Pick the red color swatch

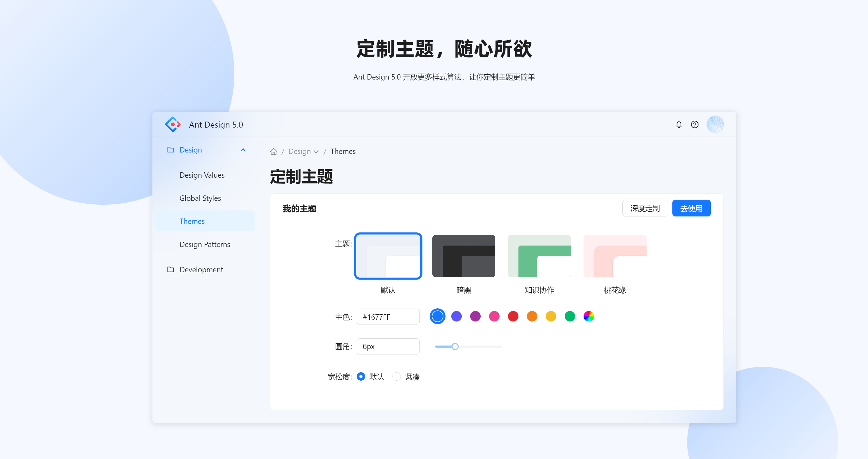pyautogui.click(x=513, y=316)
